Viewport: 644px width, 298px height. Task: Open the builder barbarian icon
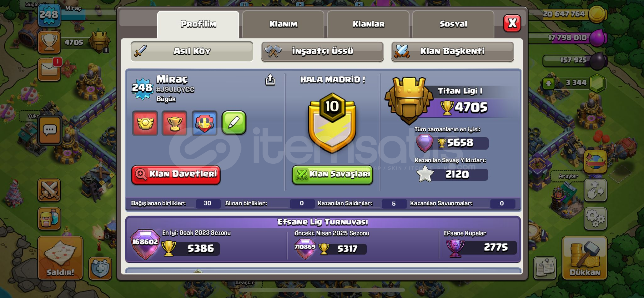(x=49, y=218)
